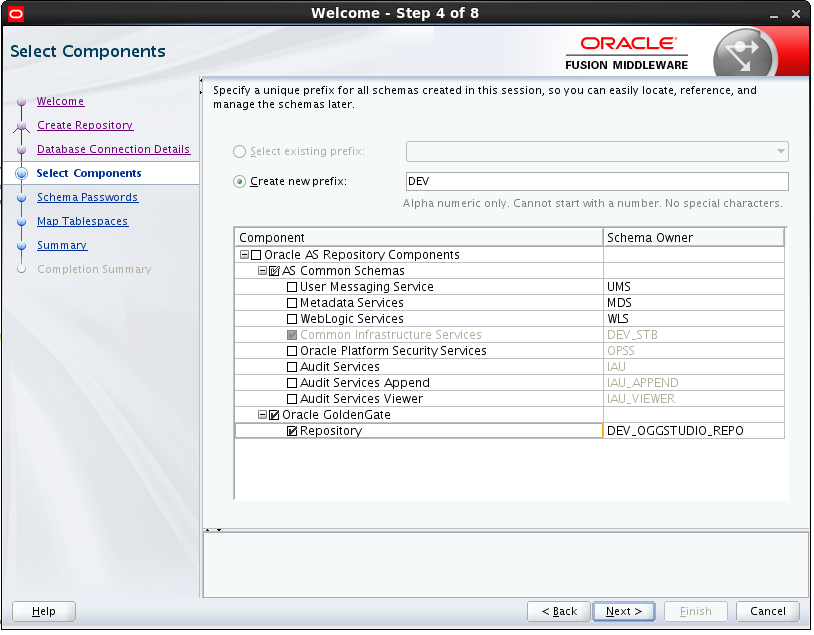Select the Select Components step
Viewport: 814px width, 635px height.
[x=89, y=173]
